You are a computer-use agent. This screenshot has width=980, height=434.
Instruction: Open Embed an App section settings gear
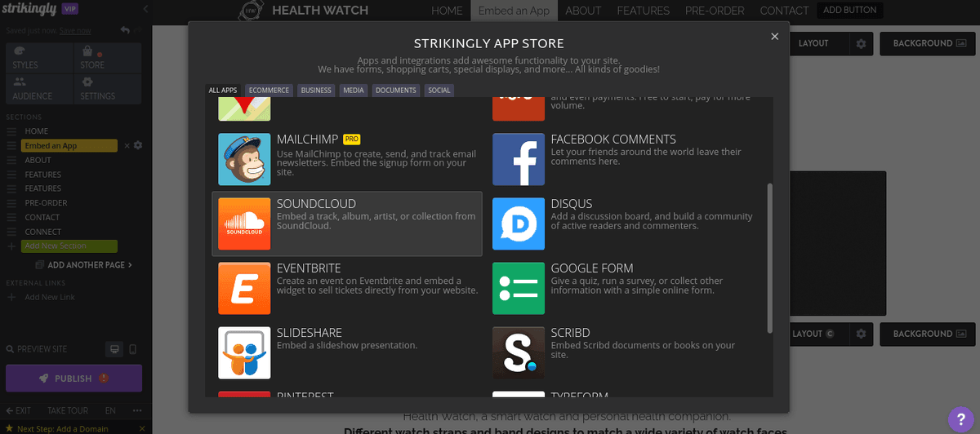[138, 145]
